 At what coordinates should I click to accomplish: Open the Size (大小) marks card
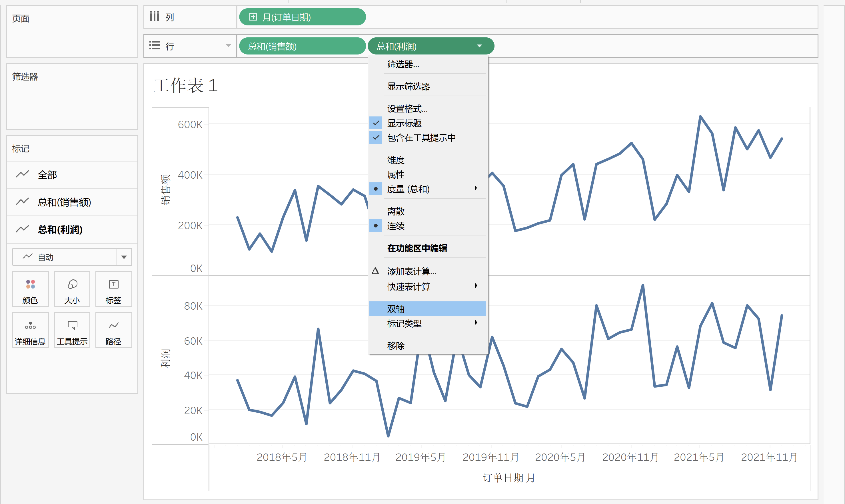click(72, 289)
